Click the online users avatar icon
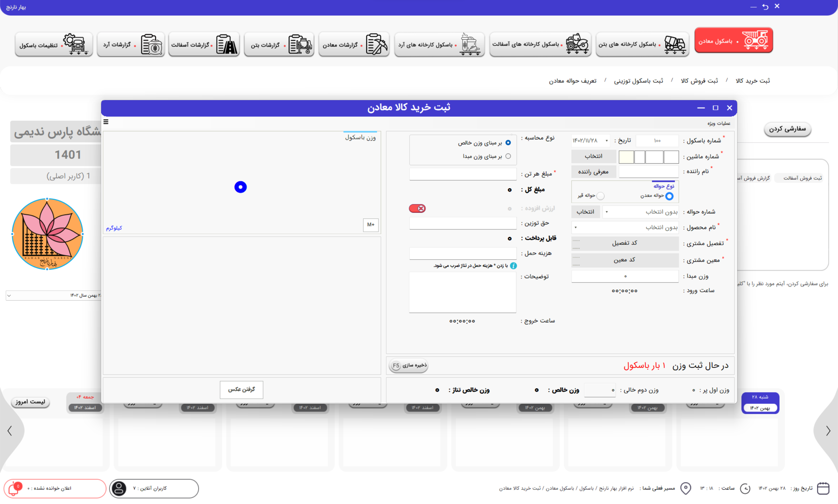Image resolution: width=838 pixels, height=504 pixels. 119,489
